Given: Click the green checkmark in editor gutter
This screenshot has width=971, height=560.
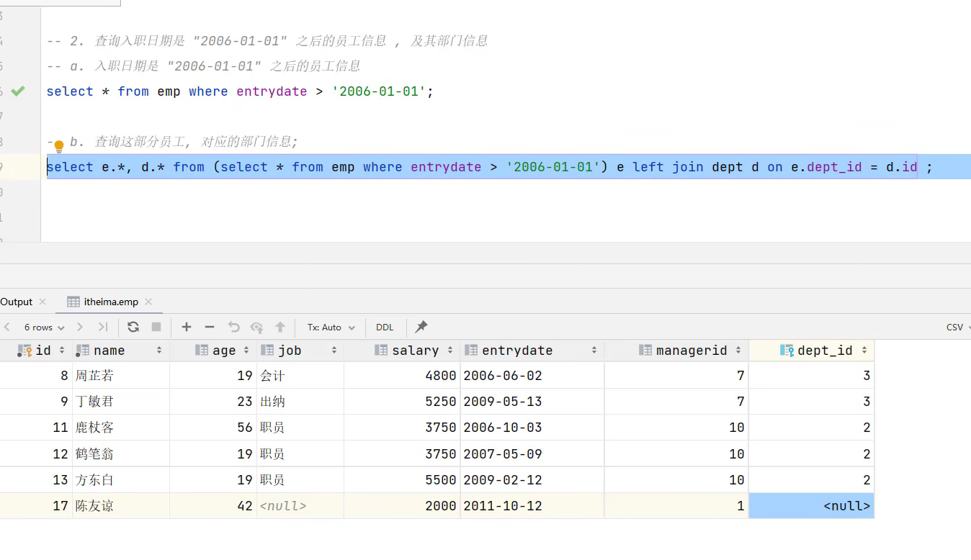Looking at the screenshot, I should [x=18, y=91].
